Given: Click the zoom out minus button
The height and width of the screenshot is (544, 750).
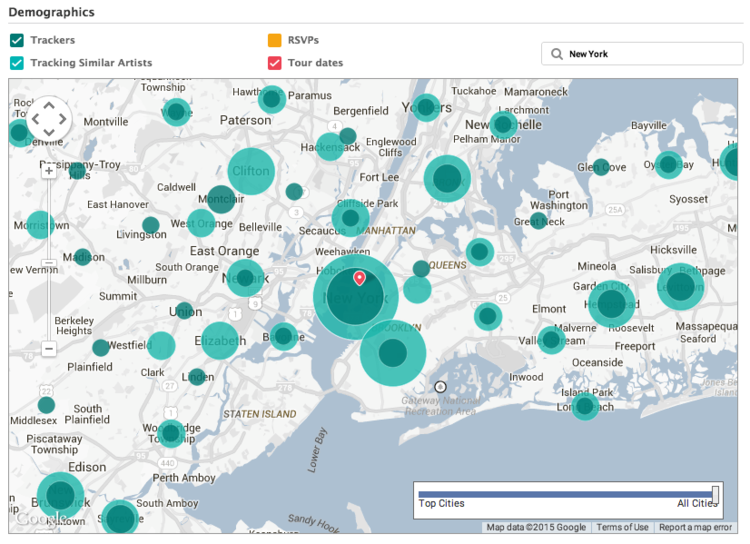Looking at the screenshot, I should click(48, 349).
